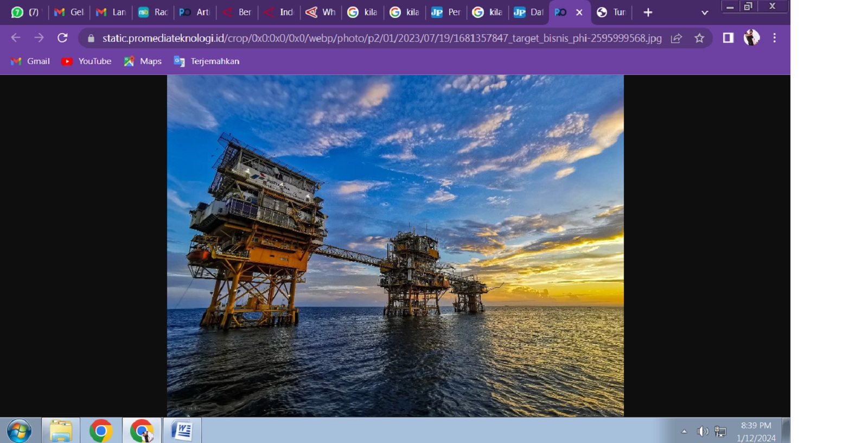Switch to the 'Ind' tab
The height and width of the screenshot is (443, 868).
click(279, 12)
